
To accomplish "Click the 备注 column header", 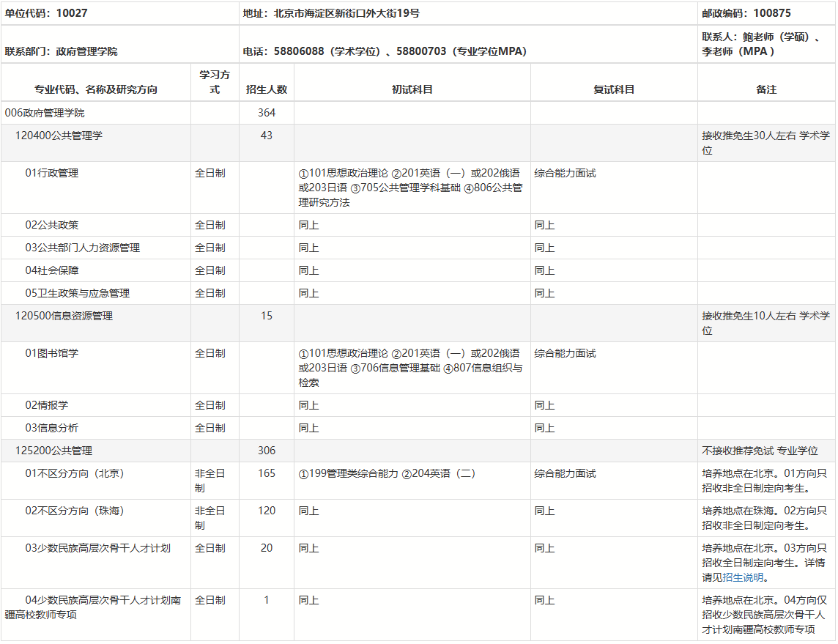I will click(x=766, y=89).
